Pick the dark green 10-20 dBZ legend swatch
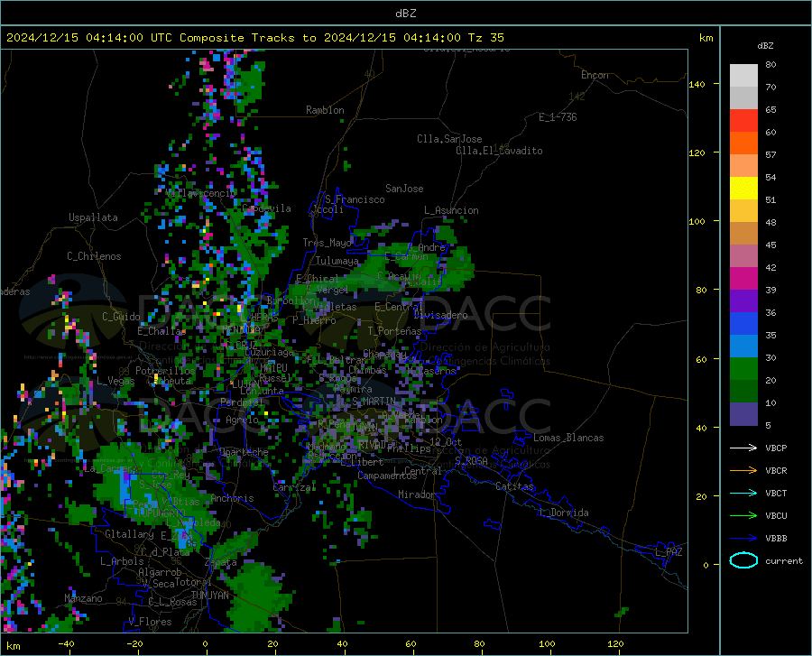This screenshot has height=656, width=812. [743, 392]
